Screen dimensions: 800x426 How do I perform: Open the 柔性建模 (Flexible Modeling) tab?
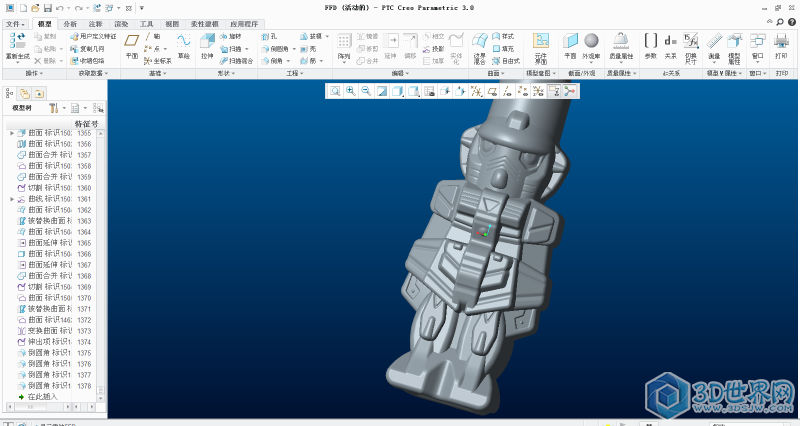(205, 24)
